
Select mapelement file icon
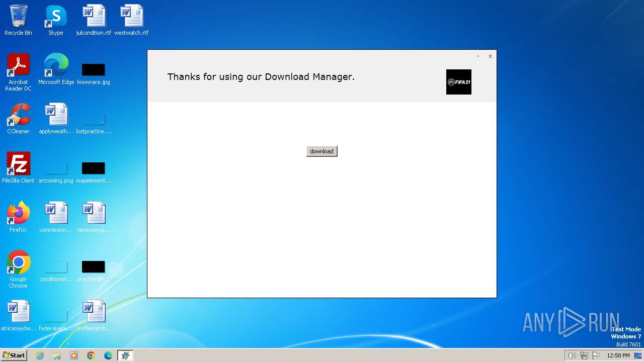pos(94,172)
